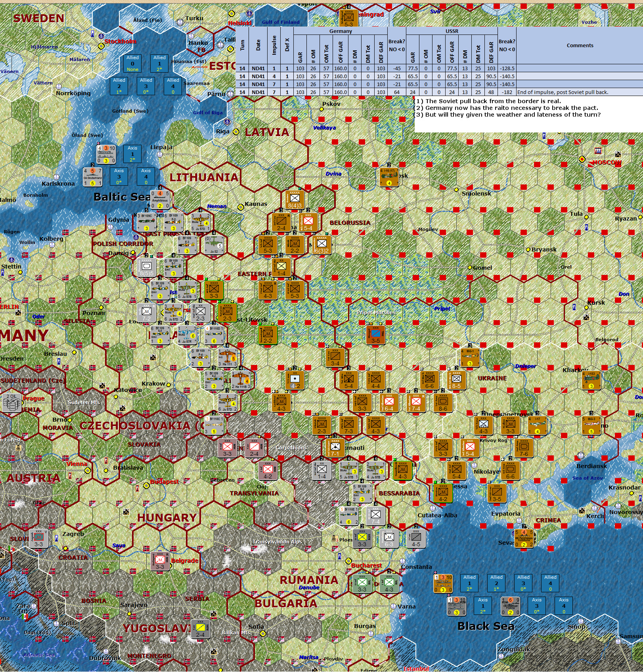
Task: Select the yellow Rumanian 3-3 counter near Ploesti
Action: [x=362, y=539]
